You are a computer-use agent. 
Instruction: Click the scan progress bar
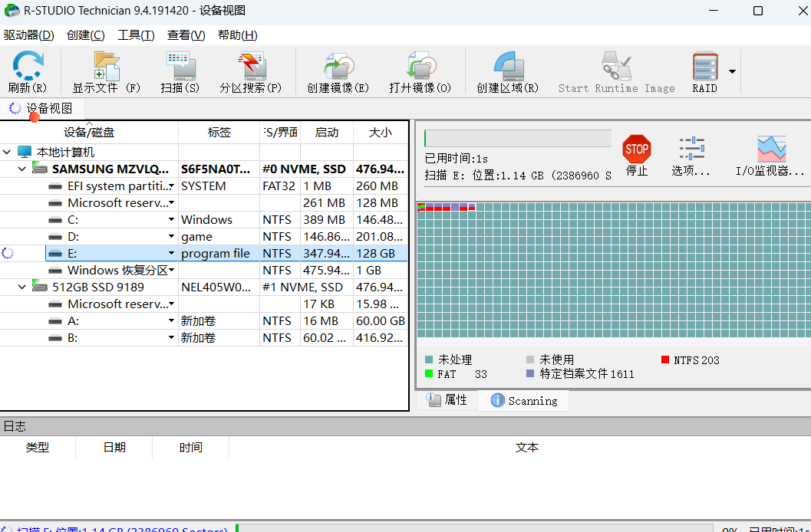pos(518,139)
